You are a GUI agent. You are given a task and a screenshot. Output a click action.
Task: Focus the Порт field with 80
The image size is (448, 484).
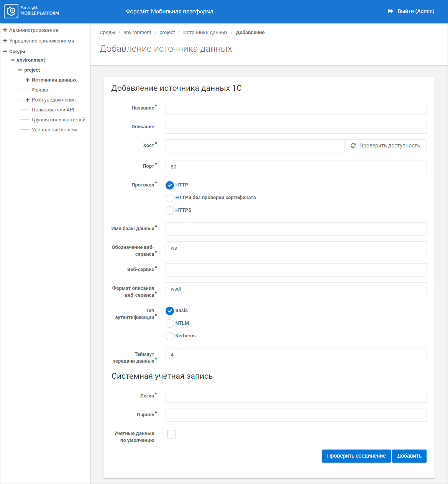click(296, 167)
